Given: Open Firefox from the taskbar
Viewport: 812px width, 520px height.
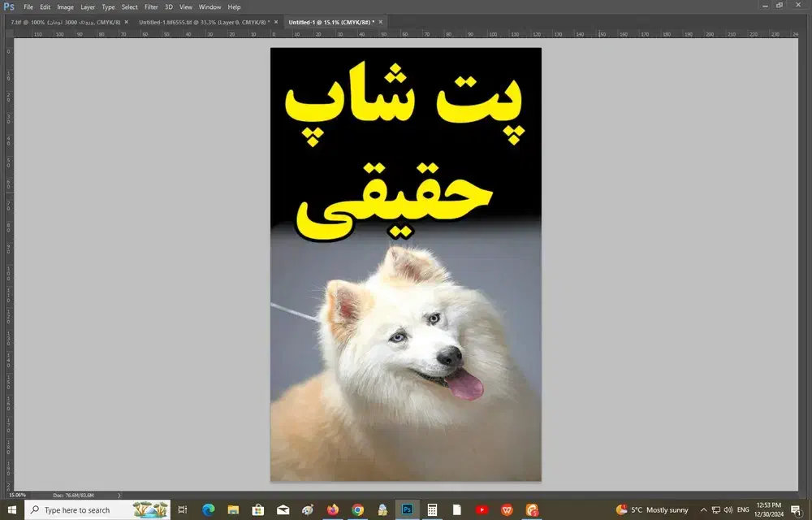Looking at the screenshot, I should pyautogui.click(x=333, y=509).
